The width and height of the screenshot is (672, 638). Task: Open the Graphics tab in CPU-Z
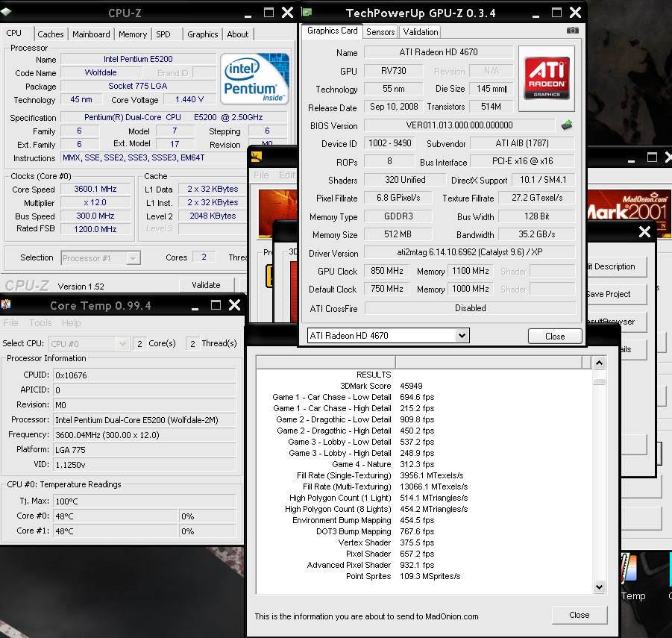[x=202, y=34]
